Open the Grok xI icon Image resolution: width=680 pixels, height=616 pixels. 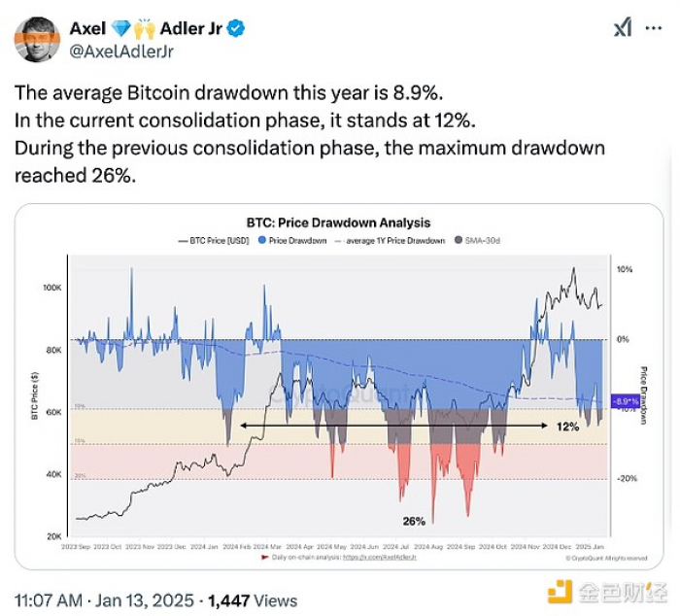click(623, 28)
